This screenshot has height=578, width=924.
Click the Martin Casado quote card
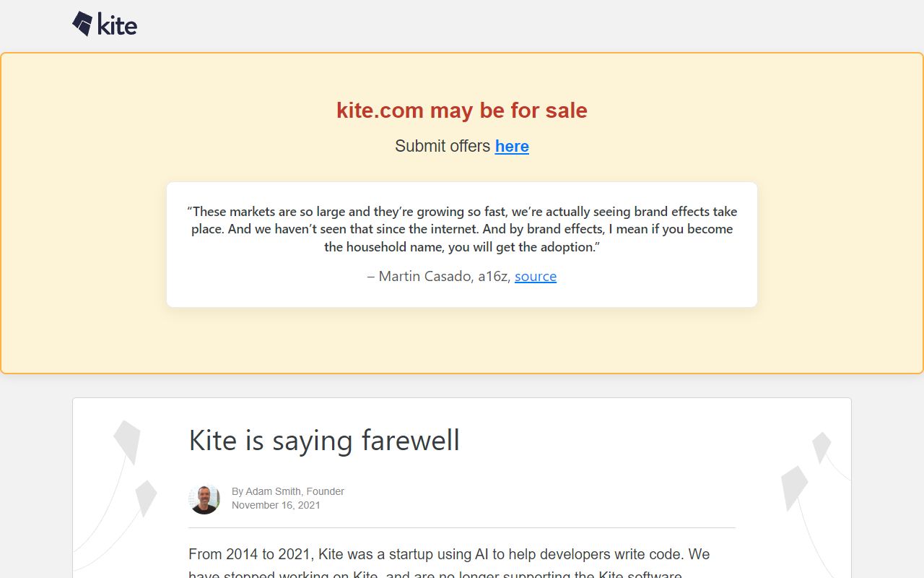tap(462, 243)
